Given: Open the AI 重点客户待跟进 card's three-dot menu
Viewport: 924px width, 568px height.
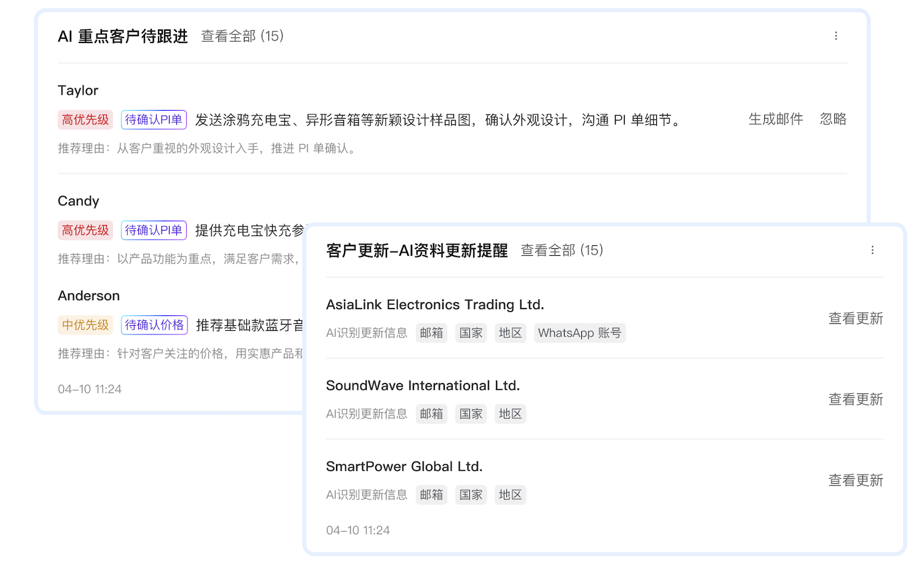Looking at the screenshot, I should click(x=836, y=36).
